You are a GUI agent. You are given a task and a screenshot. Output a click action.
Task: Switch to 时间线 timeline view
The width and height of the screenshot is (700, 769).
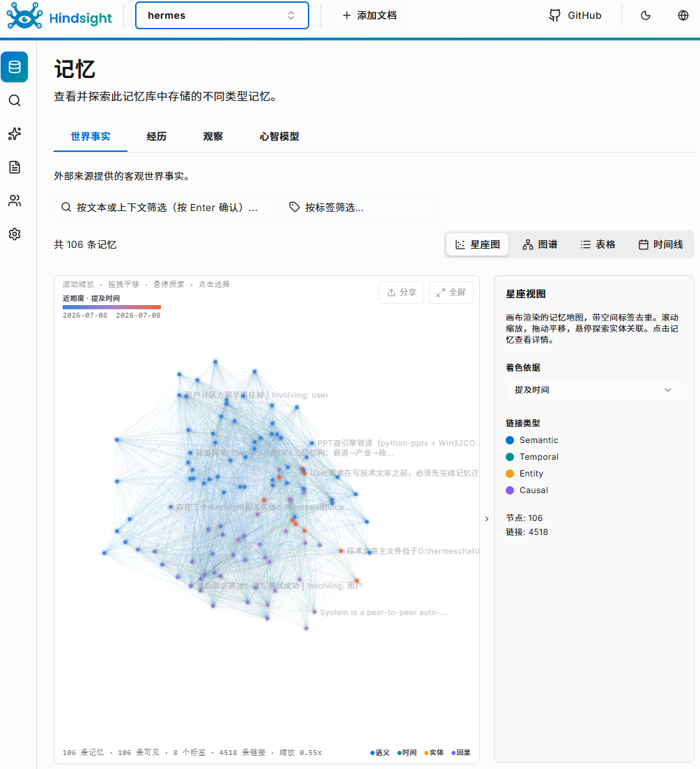(660, 244)
